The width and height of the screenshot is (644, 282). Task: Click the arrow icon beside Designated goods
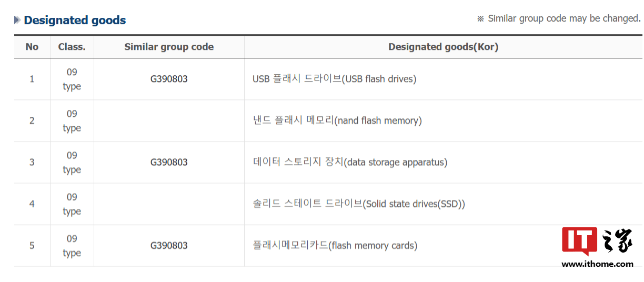tap(17, 20)
